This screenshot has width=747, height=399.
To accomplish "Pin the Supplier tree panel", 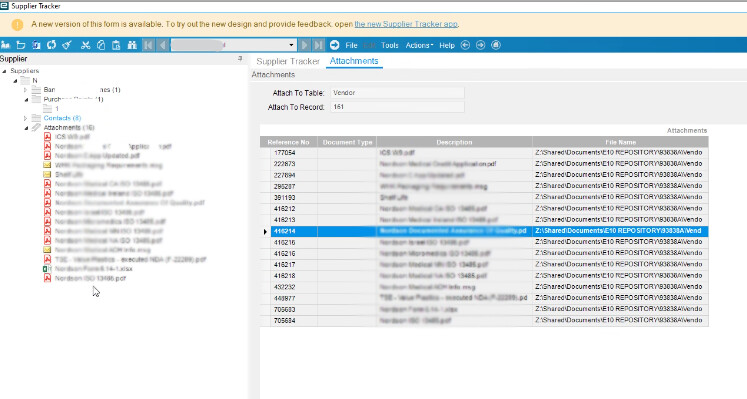I will coord(240,59).
